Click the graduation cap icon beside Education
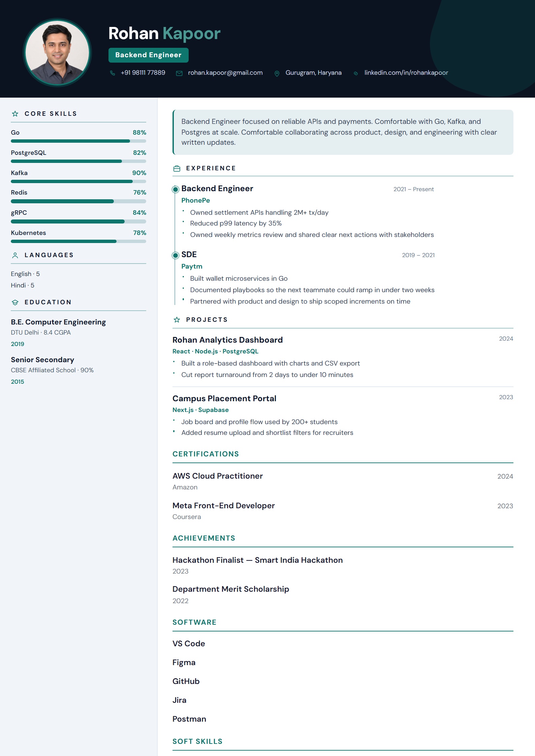 pyautogui.click(x=15, y=302)
